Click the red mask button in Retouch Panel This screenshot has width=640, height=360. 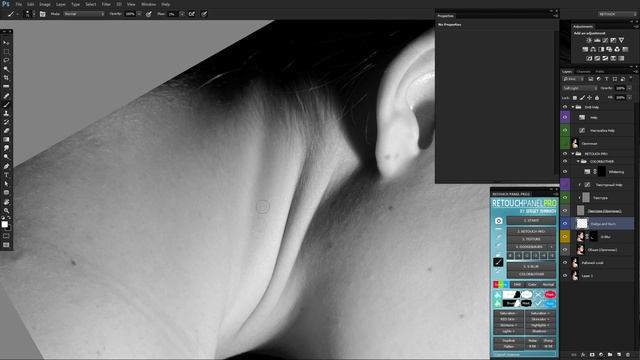(550, 294)
